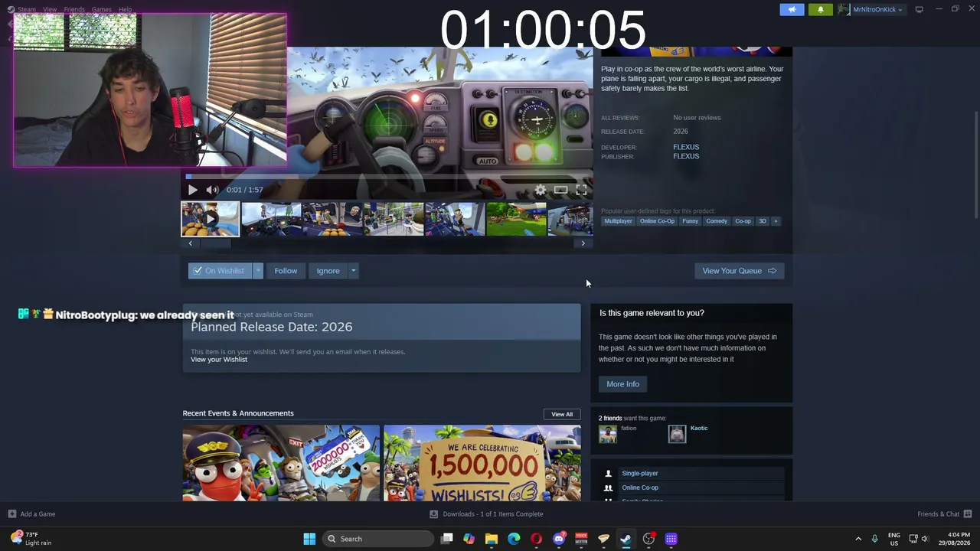Play the game trailer video
This screenshot has height=551, width=980.
pos(192,190)
